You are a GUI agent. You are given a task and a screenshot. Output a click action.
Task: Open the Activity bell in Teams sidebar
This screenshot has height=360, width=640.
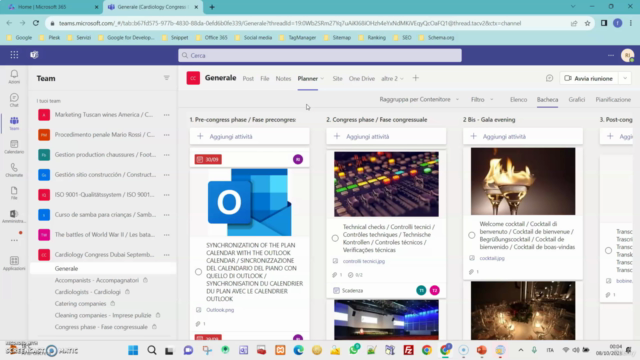[x=14, y=76]
